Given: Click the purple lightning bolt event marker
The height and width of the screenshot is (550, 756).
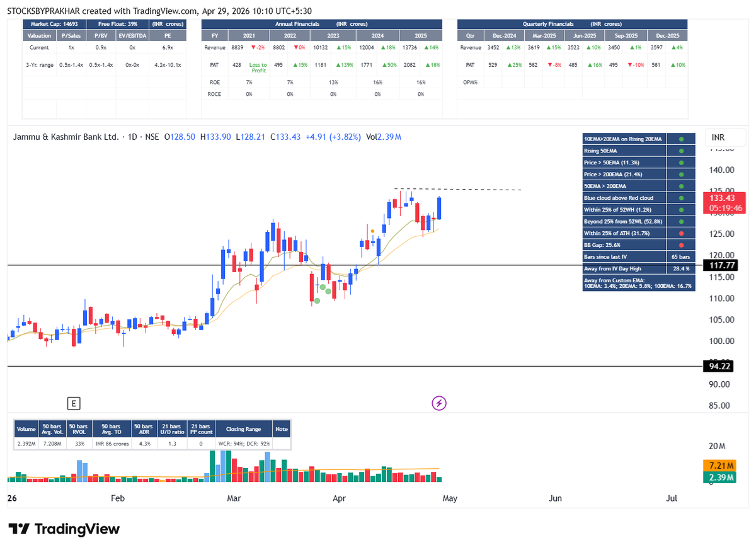Looking at the screenshot, I should [x=439, y=403].
